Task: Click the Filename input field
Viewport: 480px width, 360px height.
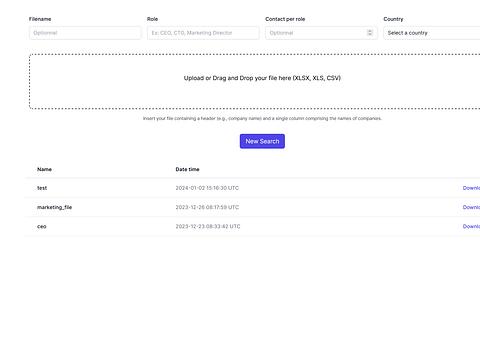Action: 85,33
